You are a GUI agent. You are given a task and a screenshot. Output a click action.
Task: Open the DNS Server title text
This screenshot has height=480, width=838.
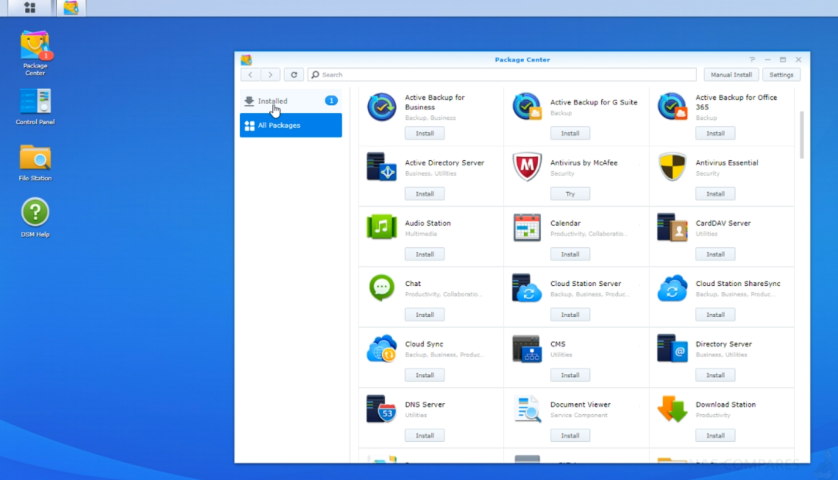(425, 404)
